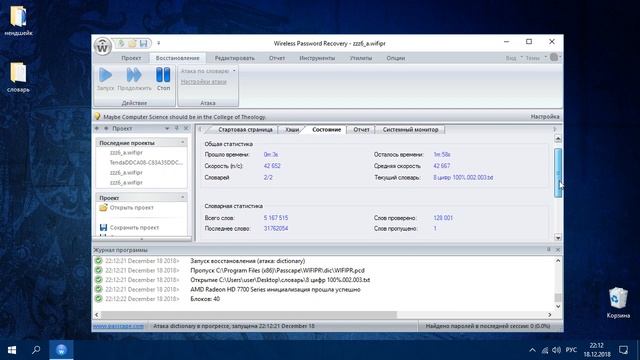Open the notification center icon
Viewport: 640px width, 360px height.
(x=623, y=350)
